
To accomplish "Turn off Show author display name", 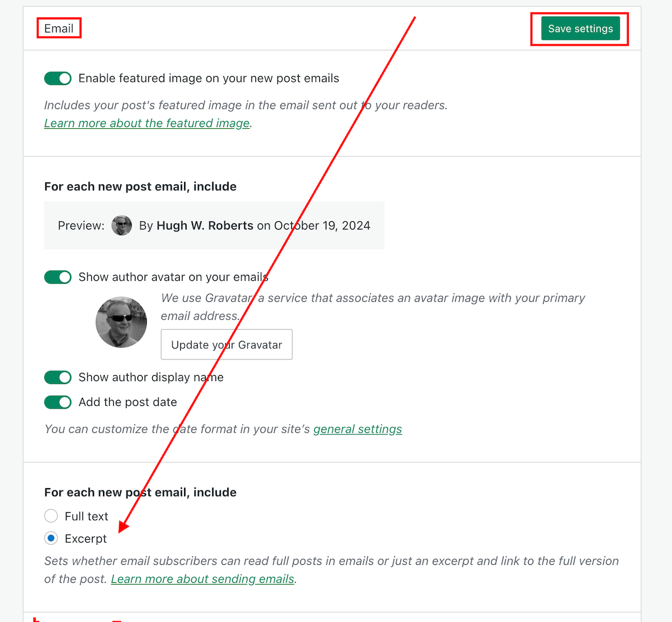I will pos(58,377).
